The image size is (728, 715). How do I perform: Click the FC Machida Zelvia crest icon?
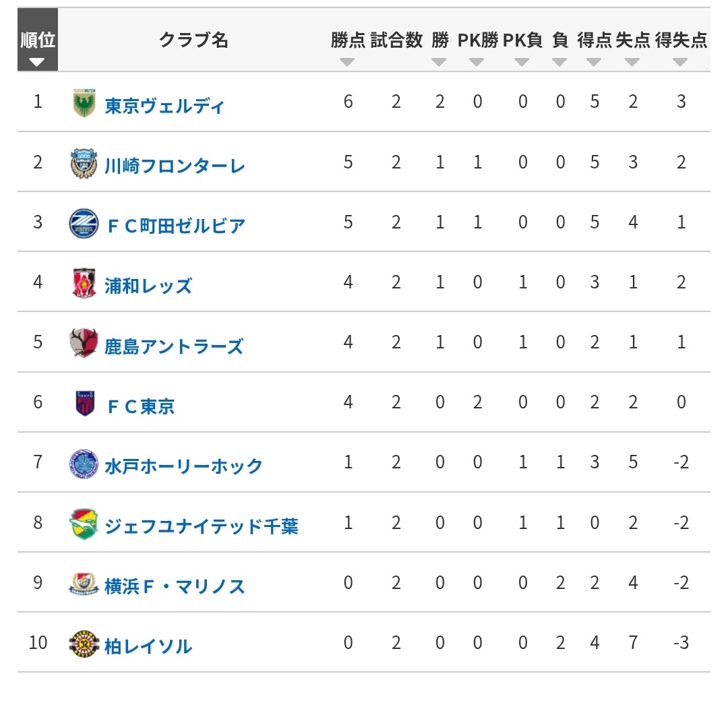pos(85,224)
